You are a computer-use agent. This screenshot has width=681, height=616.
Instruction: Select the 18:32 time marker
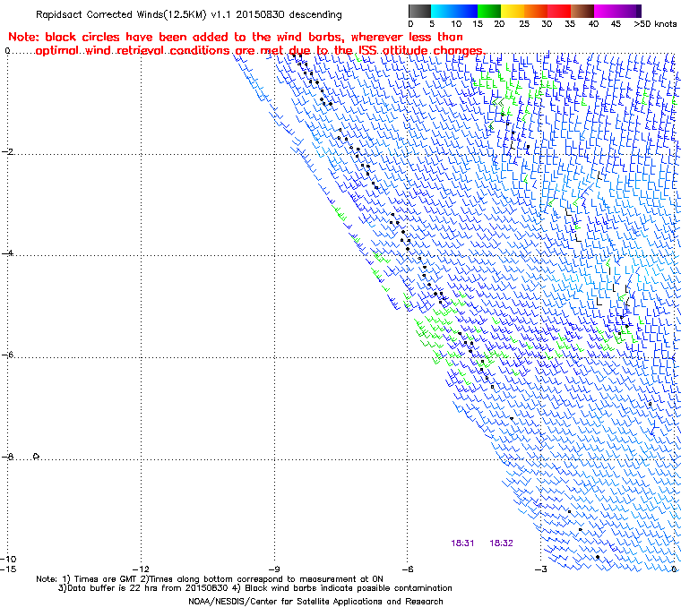click(501, 543)
